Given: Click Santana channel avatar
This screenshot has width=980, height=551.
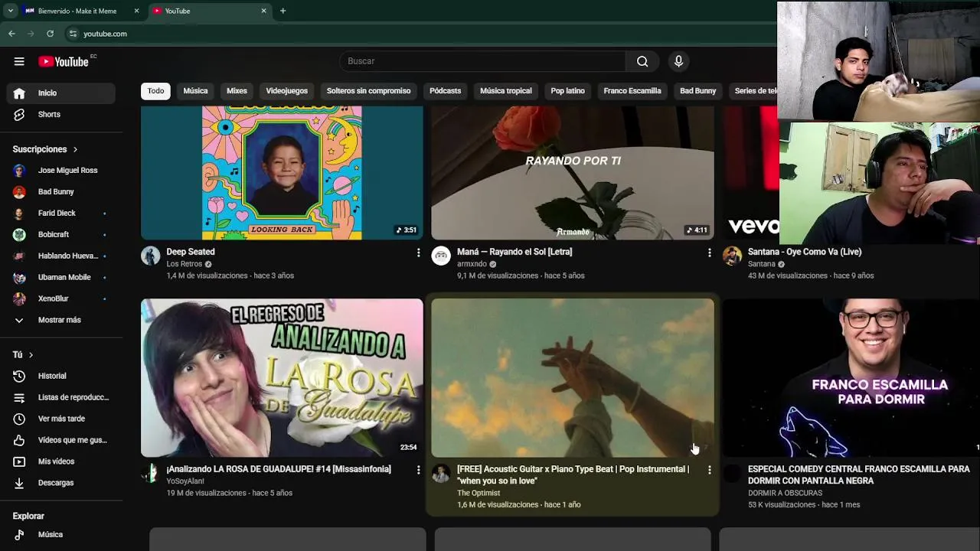Looking at the screenshot, I should (x=733, y=256).
